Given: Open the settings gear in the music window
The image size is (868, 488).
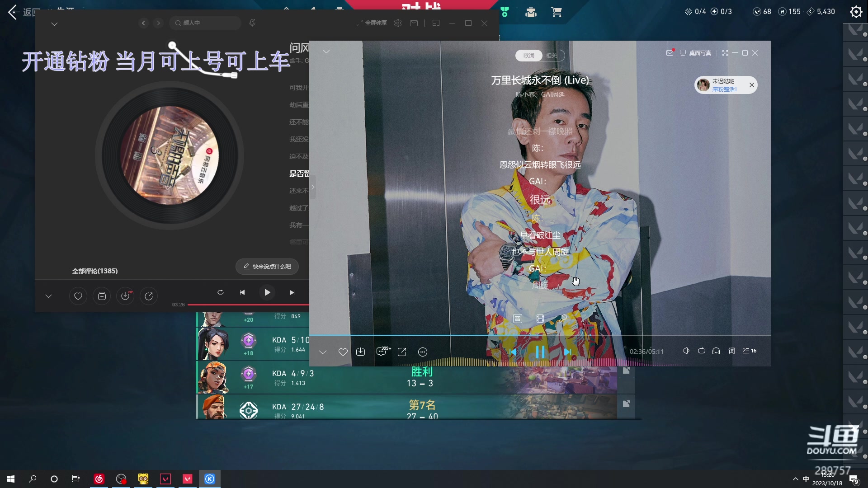Looking at the screenshot, I should (x=397, y=23).
